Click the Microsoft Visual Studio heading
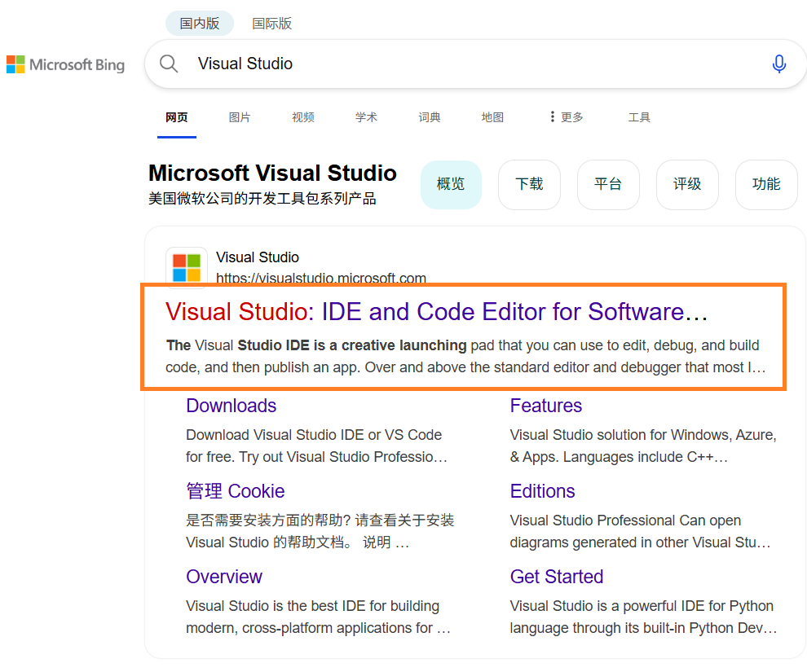Image resolution: width=807 pixels, height=672 pixels. pyautogui.click(x=272, y=173)
